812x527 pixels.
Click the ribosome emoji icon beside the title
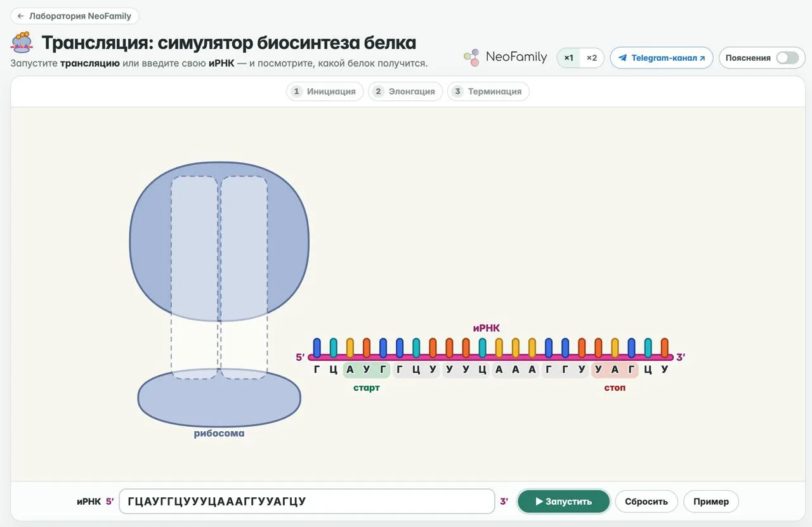[x=22, y=42]
